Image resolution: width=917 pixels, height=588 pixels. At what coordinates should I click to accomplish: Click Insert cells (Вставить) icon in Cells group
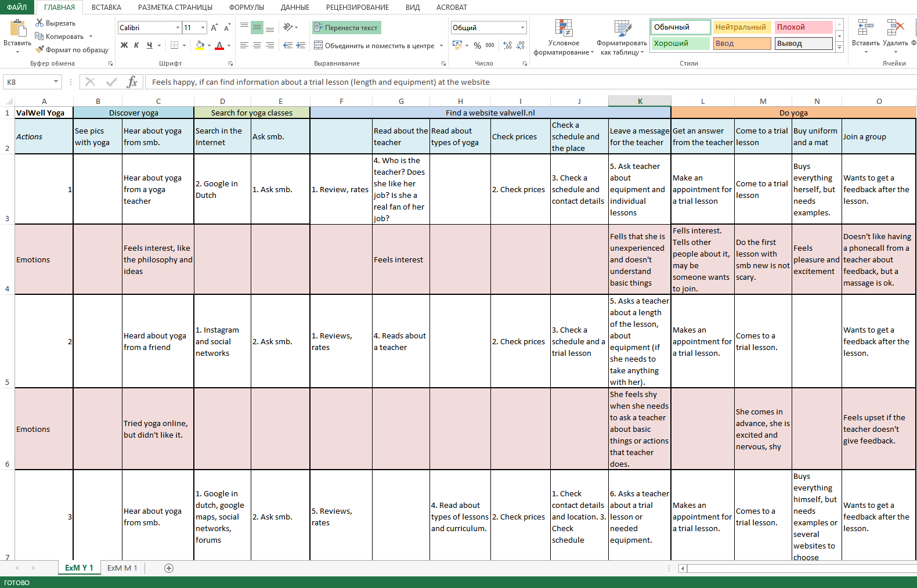tap(865, 27)
